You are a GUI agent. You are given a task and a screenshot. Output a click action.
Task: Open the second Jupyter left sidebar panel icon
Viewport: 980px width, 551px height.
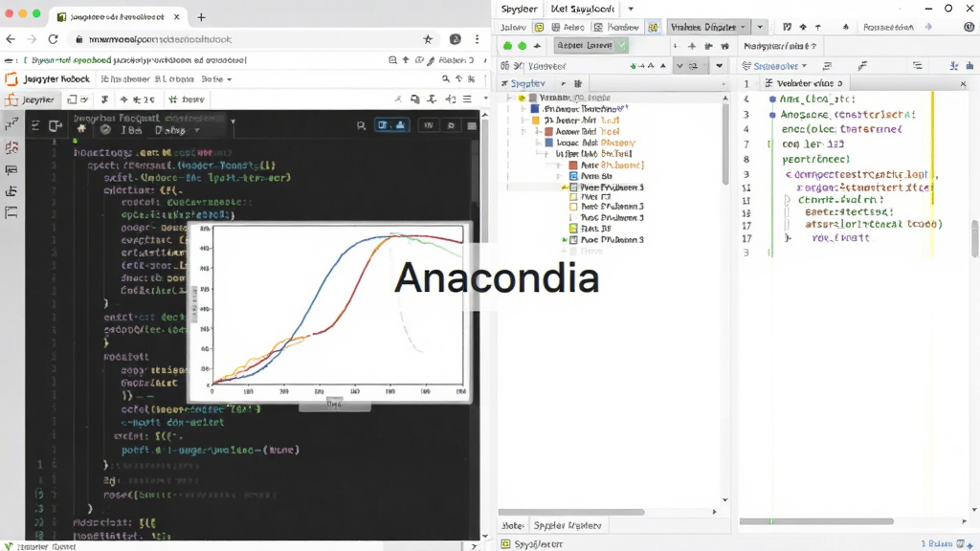[x=11, y=148]
